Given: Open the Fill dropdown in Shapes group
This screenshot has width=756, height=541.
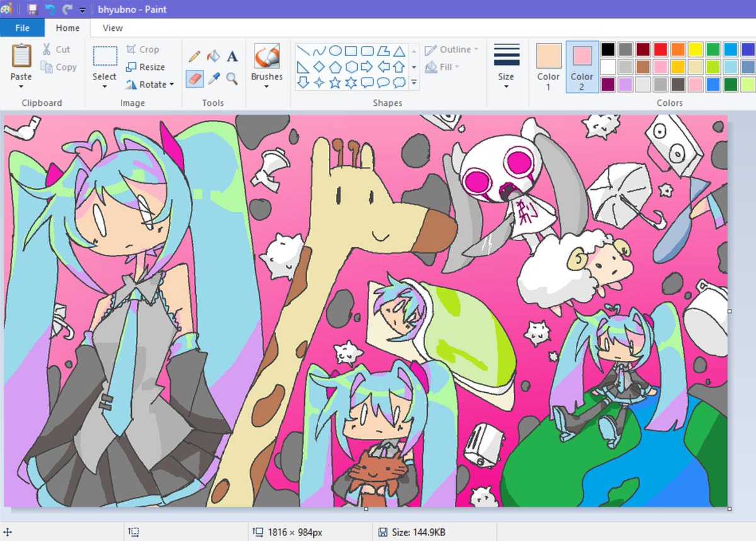Looking at the screenshot, I should tap(442, 67).
